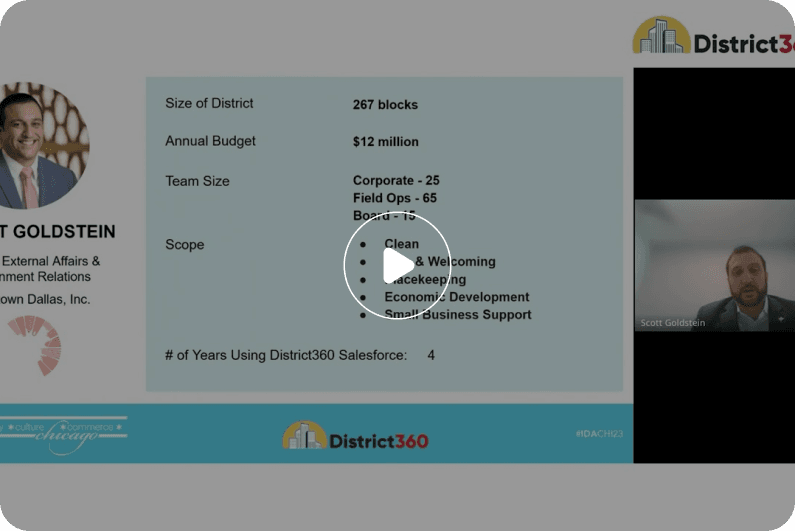Click the 'Annual Budget' label
Viewport: 795px width, 531px height.
click(210, 141)
